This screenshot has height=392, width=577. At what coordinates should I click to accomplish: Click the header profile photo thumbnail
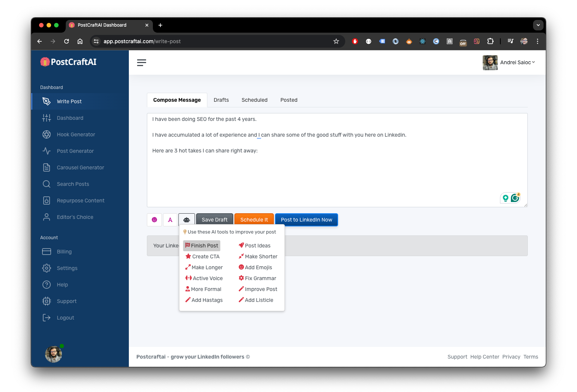click(x=490, y=63)
